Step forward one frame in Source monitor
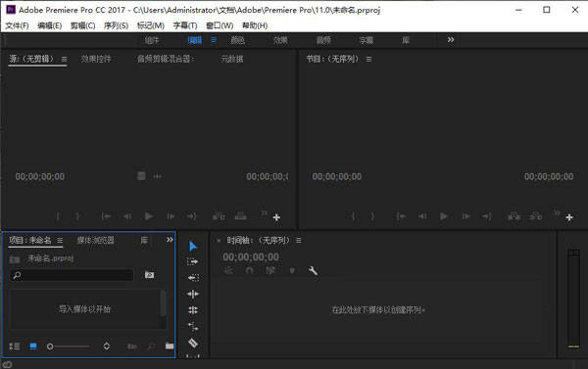 tap(171, 216)
